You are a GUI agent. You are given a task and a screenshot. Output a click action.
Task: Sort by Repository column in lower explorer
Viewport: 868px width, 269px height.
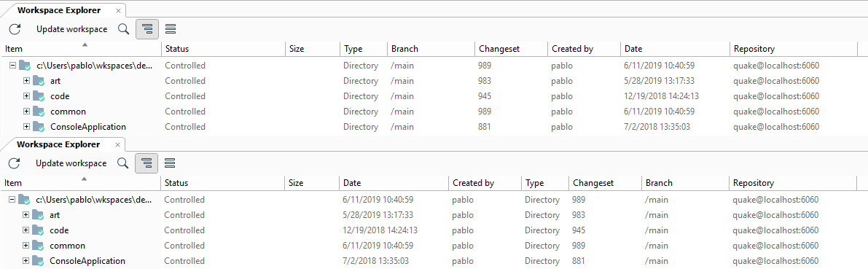(x=793, y=183)
